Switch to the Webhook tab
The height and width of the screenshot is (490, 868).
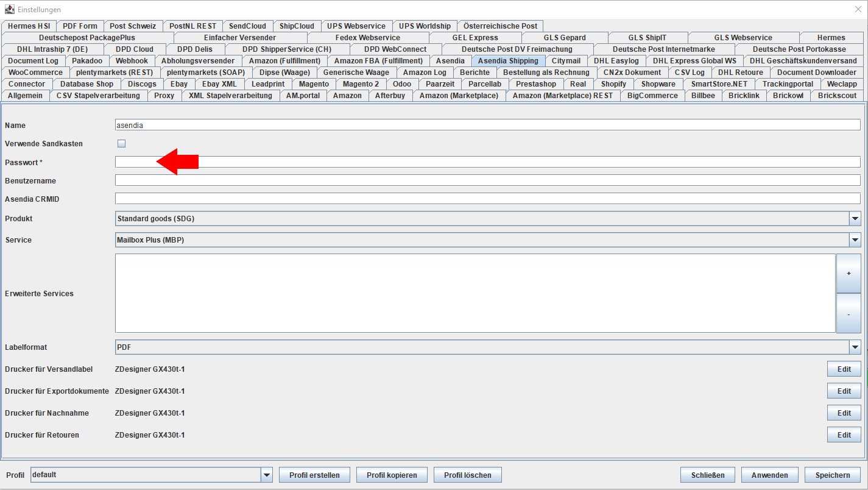coord(132,61)
